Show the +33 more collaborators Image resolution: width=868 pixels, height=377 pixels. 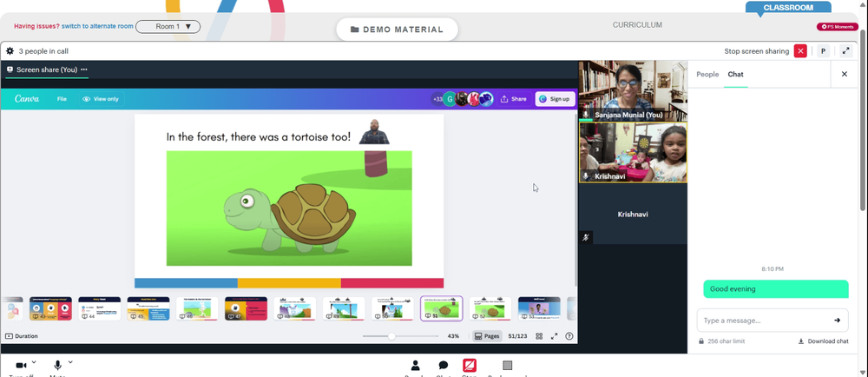(437, 99)
